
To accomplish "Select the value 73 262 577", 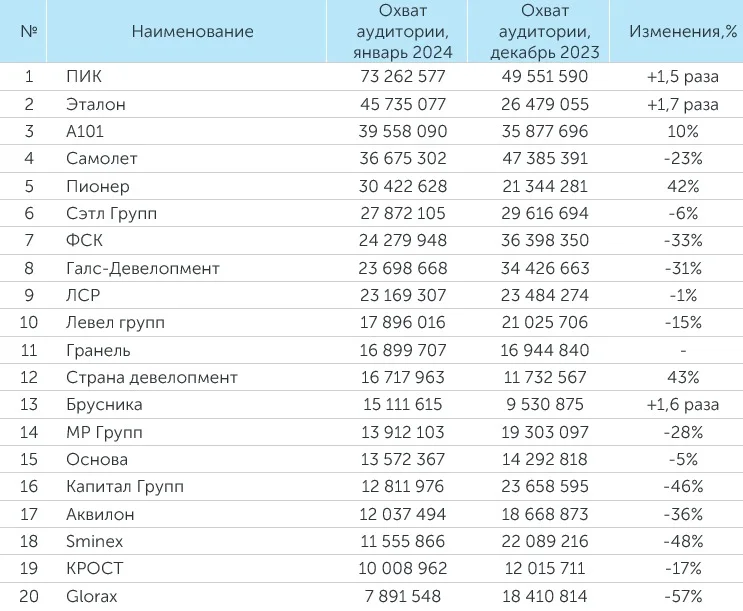I will [x=403, y=76].
